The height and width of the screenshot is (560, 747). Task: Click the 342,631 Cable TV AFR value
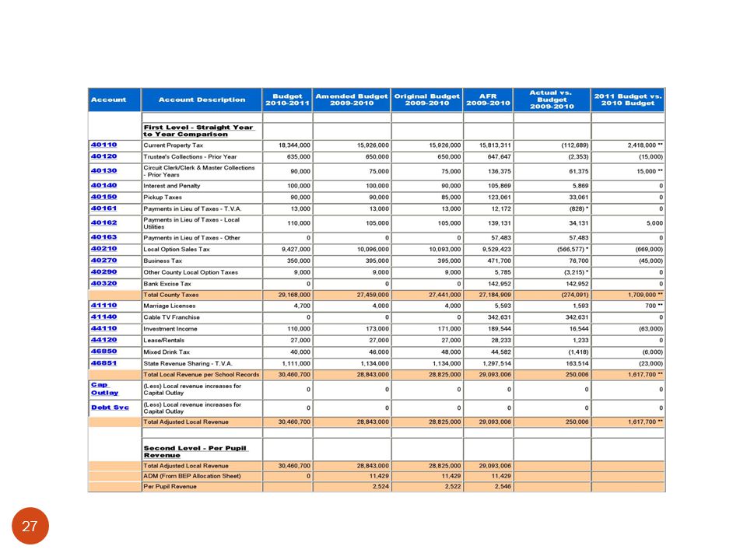coord(500,317)
